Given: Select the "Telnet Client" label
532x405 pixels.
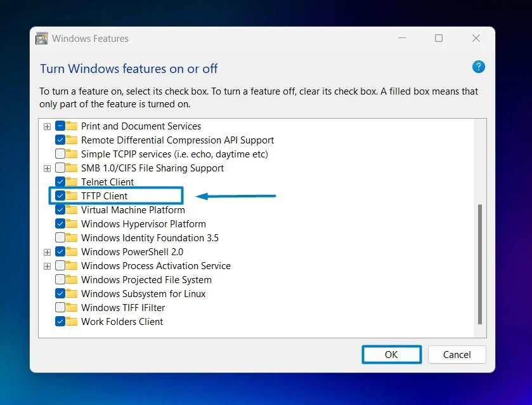Looking at the screenshot, I should pyautogui.click(x=107, y=182).
